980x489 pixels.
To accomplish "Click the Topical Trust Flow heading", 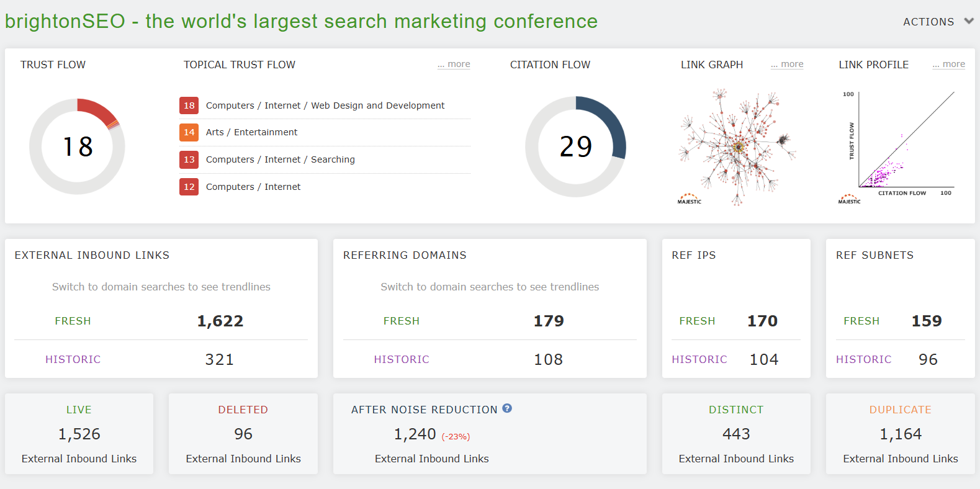I will click(239, 65).
